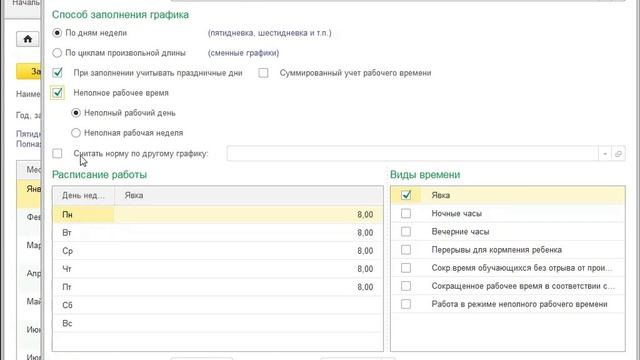Click 'Явка' column header in schedule table
The height and width of the screenshot is (360, 640).
(249, 196)
